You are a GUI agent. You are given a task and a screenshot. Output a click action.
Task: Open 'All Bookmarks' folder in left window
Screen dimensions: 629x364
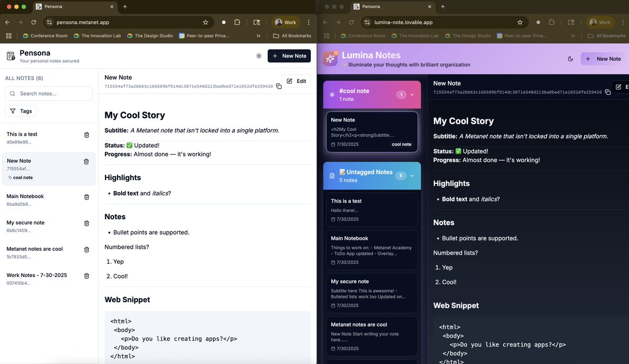coord(292,36)
